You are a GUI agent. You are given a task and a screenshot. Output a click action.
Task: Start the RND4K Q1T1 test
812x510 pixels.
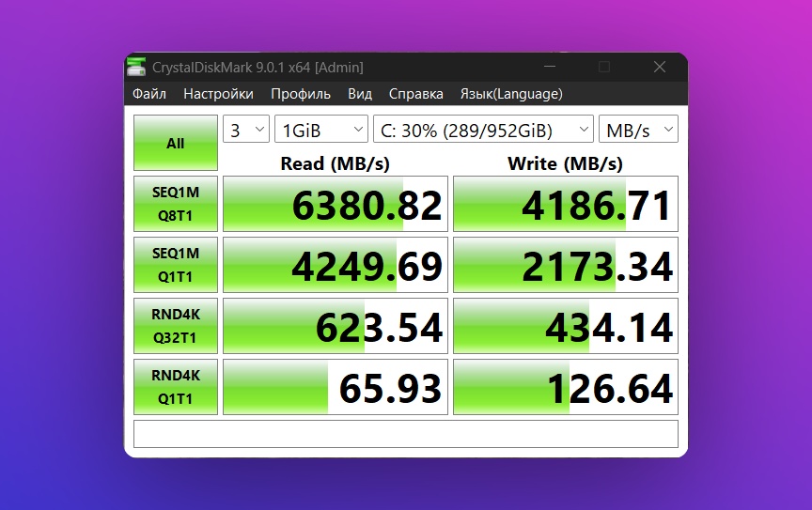click(x=176, y=387)
